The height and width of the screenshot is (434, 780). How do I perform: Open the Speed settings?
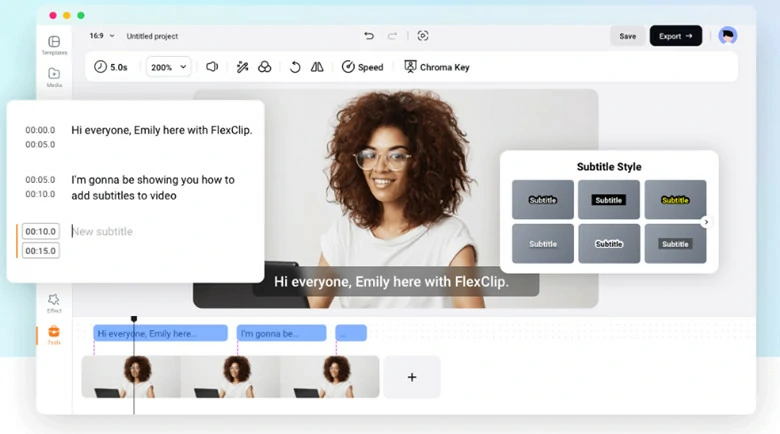pos(362,67)
